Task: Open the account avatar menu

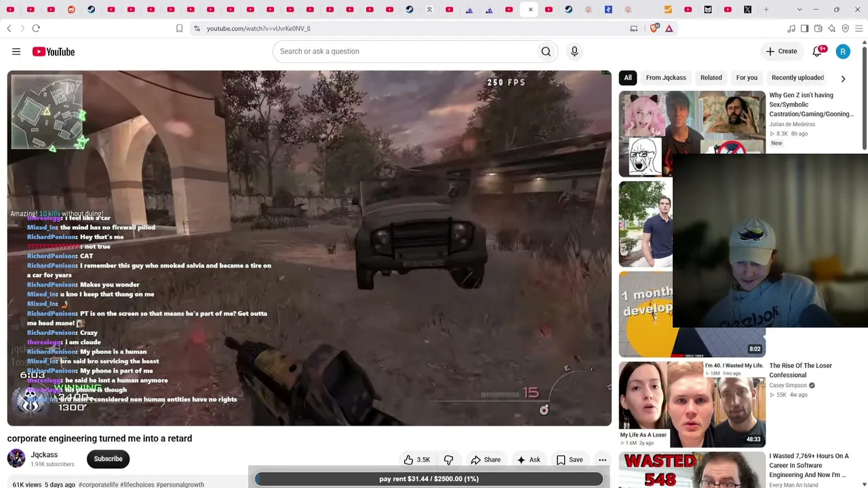Action: [x=843, y=52]
